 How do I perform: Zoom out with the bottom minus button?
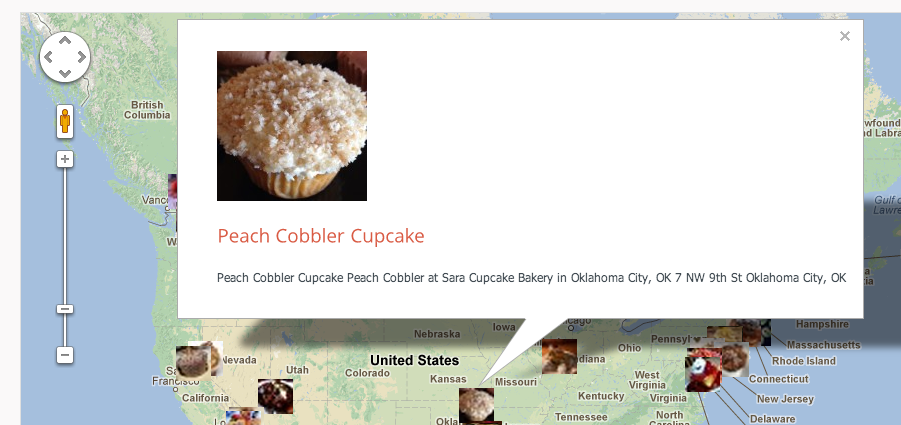pos(65,355)
